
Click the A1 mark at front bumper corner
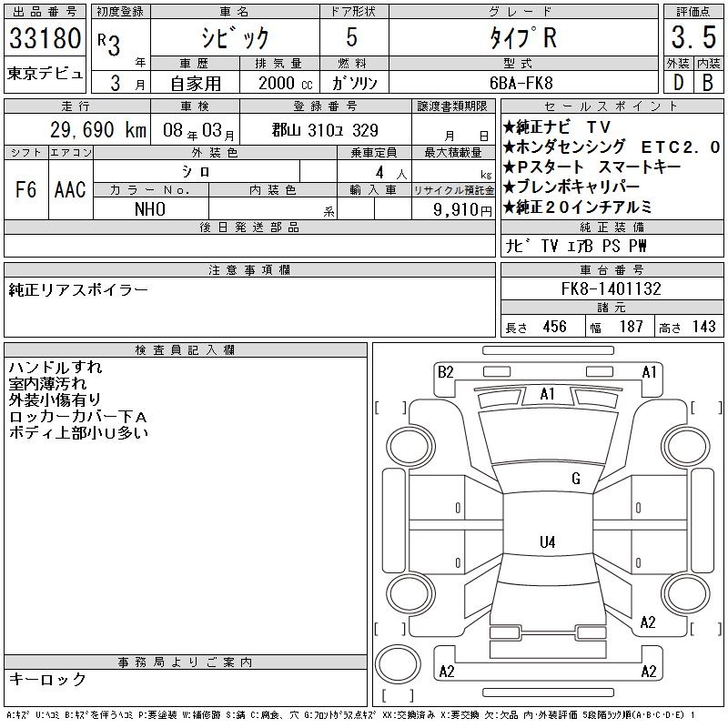649,372
